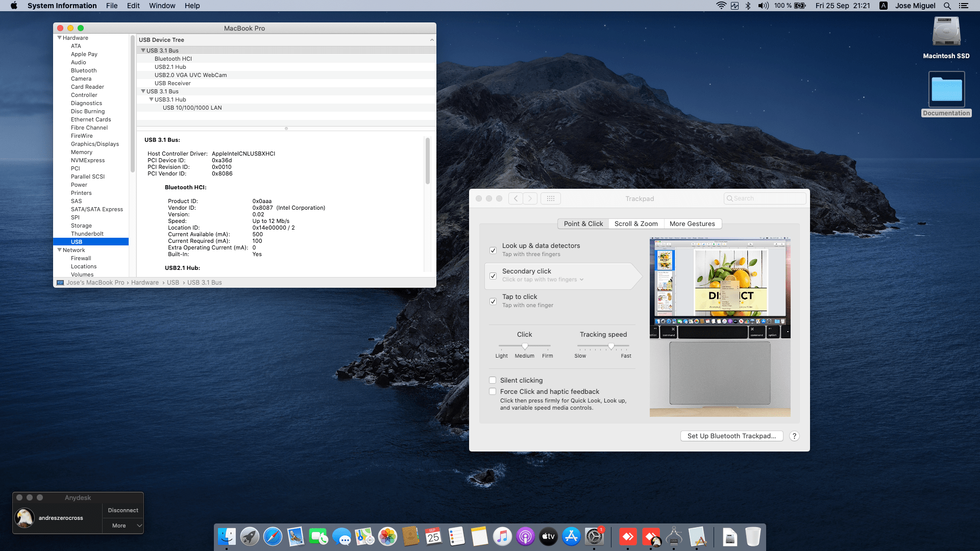
Task: Open Finder from the dock
Action: (227, 537)
